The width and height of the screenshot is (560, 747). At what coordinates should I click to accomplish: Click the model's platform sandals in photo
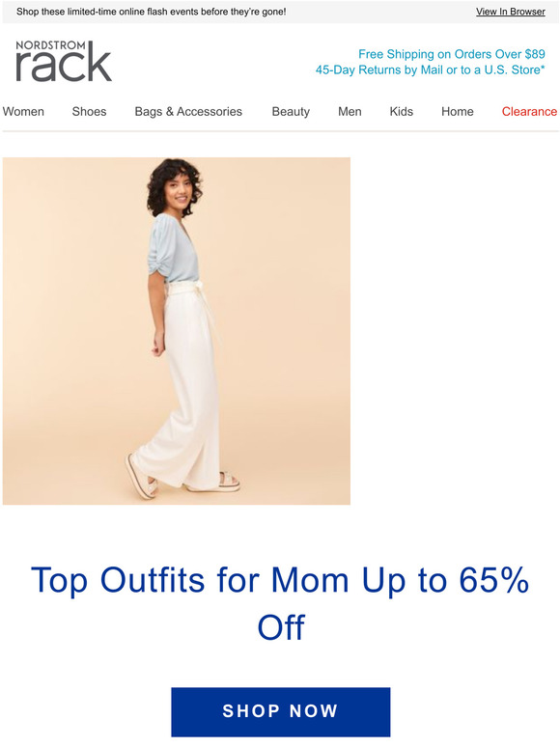[x=183, y=479]
